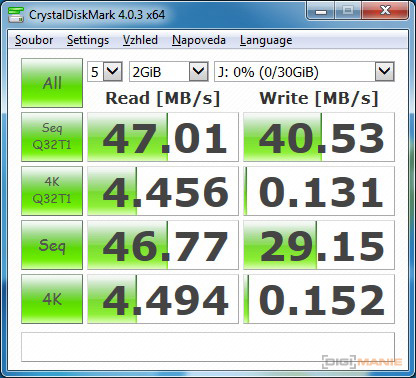Open the Vzhled menu
The height and width of the screenshot is (378, 416).
pyautogui.click(x=140, y=40)
